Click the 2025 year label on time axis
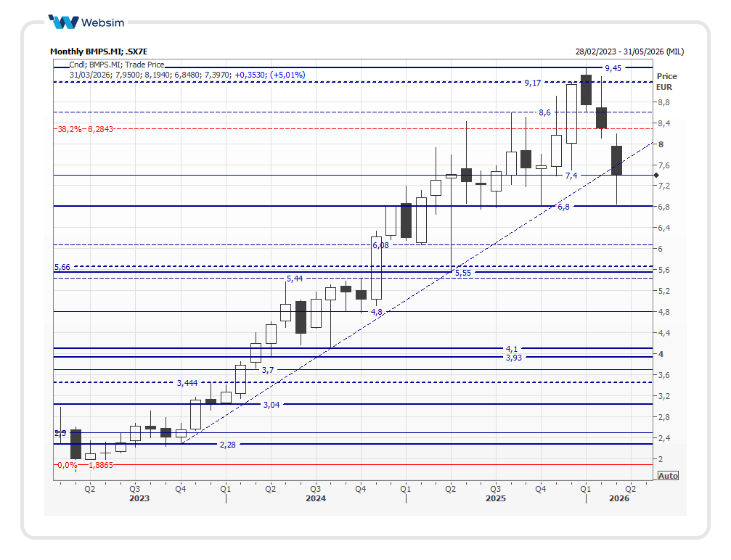Viewport: 731px width, 560px height. point(495,499)
